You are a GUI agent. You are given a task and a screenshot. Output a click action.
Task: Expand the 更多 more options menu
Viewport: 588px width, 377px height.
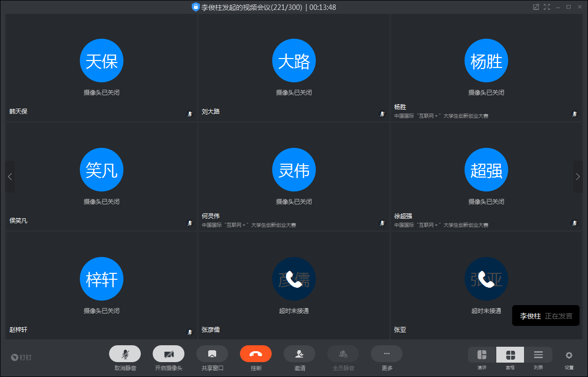(x=387, y=354)
